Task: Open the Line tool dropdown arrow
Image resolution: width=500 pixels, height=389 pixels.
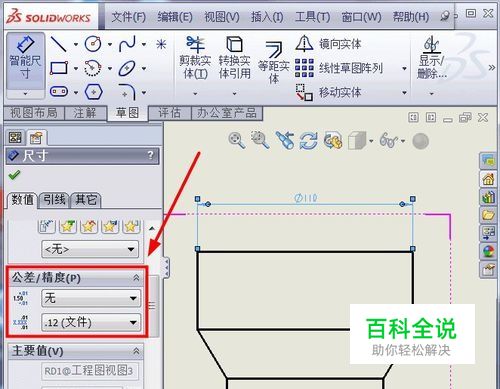Action: (76, 44)
